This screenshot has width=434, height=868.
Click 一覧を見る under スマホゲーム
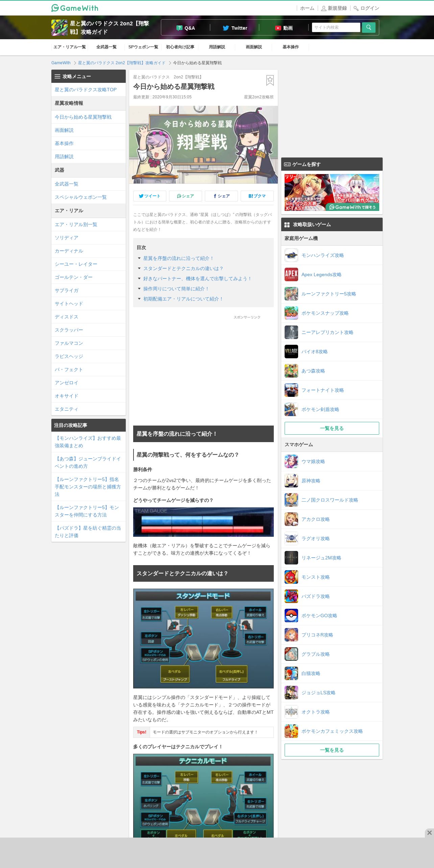pos(332,750)
